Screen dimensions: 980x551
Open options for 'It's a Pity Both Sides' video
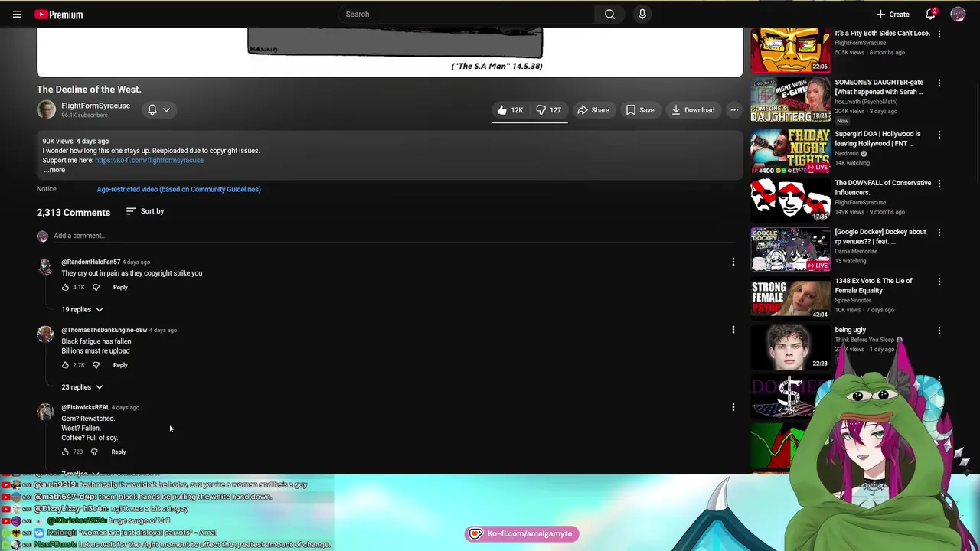coord(939,34)
